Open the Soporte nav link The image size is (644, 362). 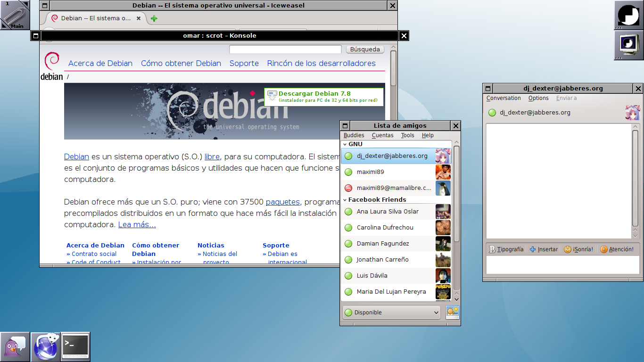[244, 63]
